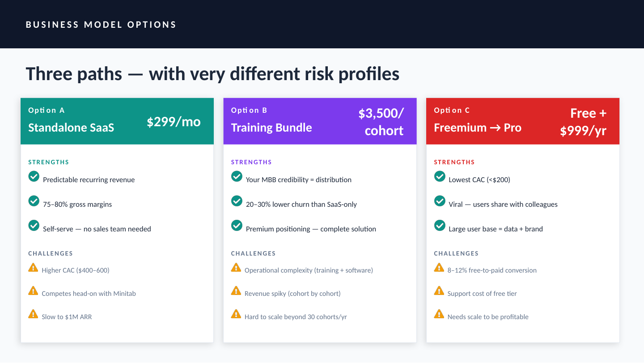Click the Free + $999/yr price text
This screenshot has height=363, width=644.
pyautogui.click(x=584, y=122)
